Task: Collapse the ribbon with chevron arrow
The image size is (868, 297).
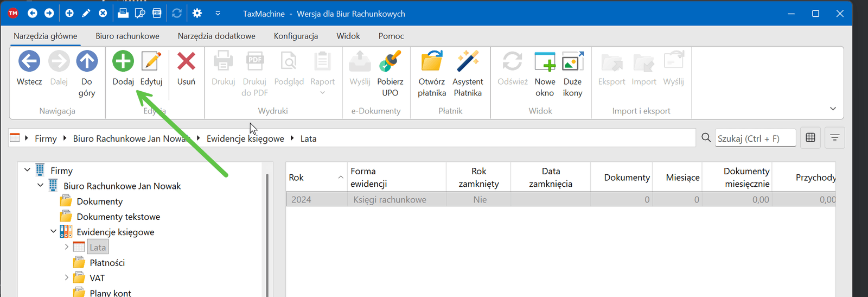Action: [833, 109]
